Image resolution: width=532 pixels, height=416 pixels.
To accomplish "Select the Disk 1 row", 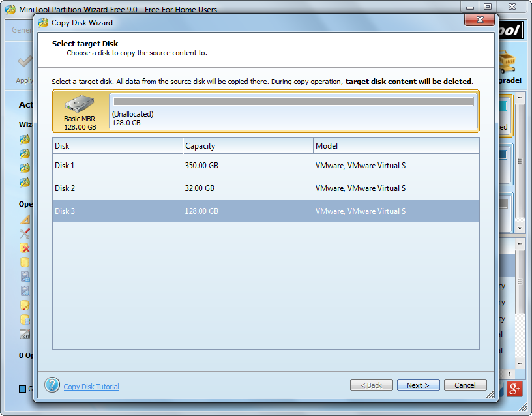I will point(265,166).
